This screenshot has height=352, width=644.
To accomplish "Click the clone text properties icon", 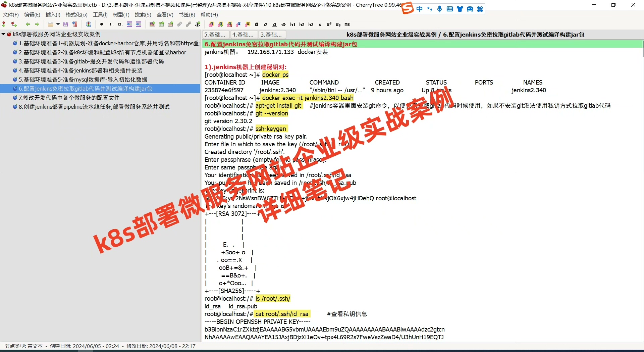I will click(x=220, y=24).
